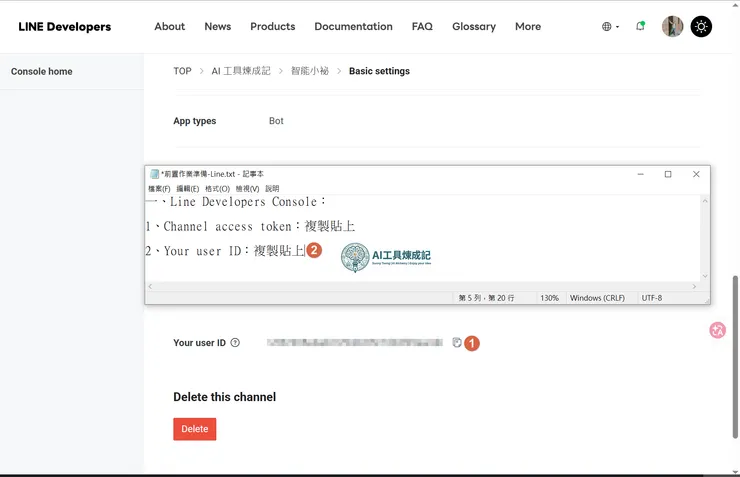Click the 第 5 列, 第 20 行 status entry
740x477 pixels.
[487, 298]
